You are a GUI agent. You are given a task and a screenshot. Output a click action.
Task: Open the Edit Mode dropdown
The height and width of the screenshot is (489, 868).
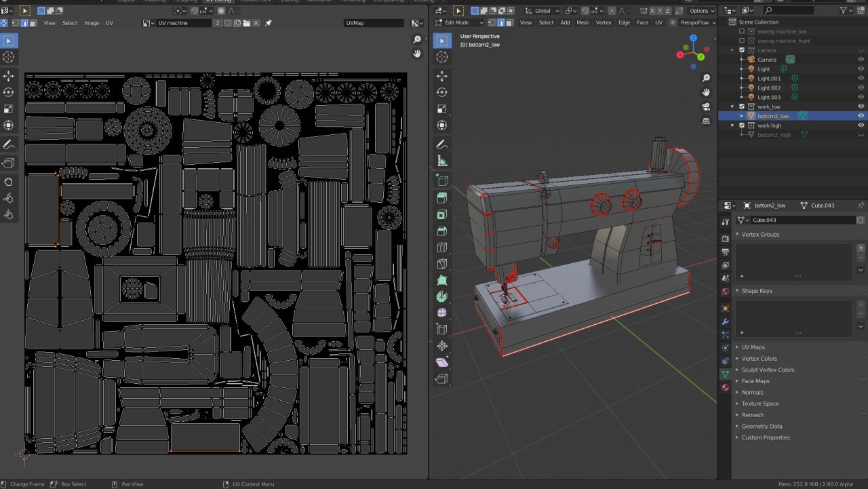459,22
